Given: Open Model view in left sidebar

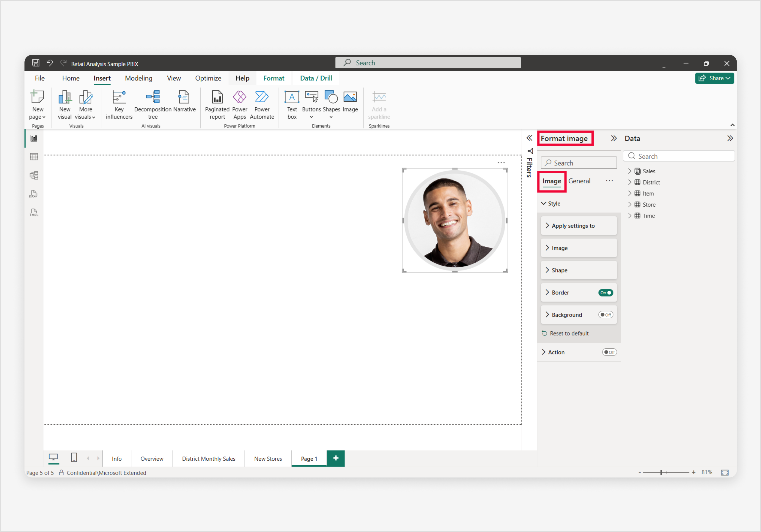Looking at the screenshot, I should [x=34, y=175].
